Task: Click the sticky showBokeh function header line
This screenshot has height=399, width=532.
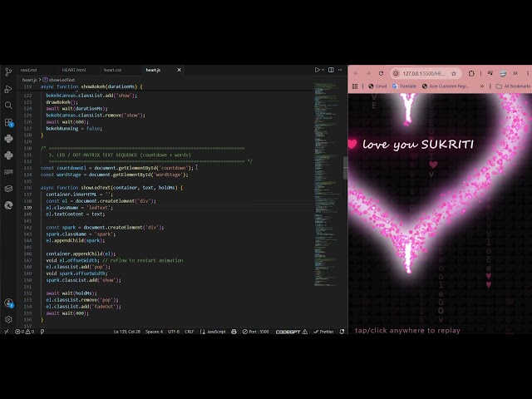Action: (x=91, y=86)
